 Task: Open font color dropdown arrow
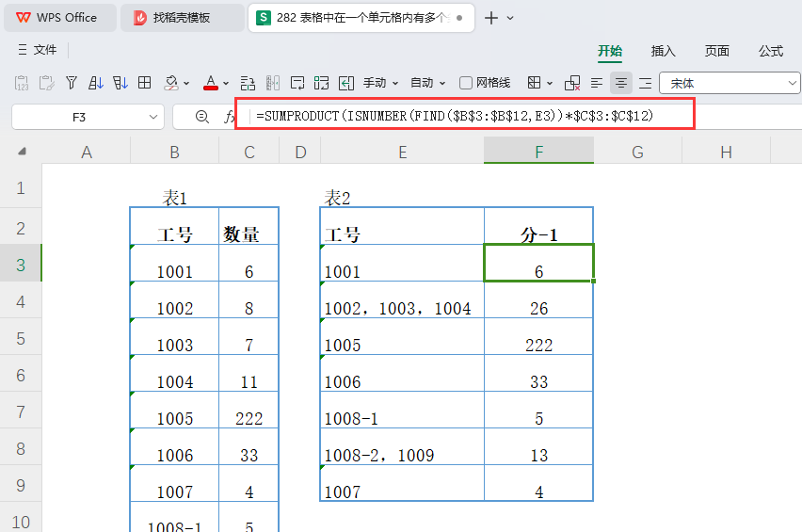coord(226,83)
